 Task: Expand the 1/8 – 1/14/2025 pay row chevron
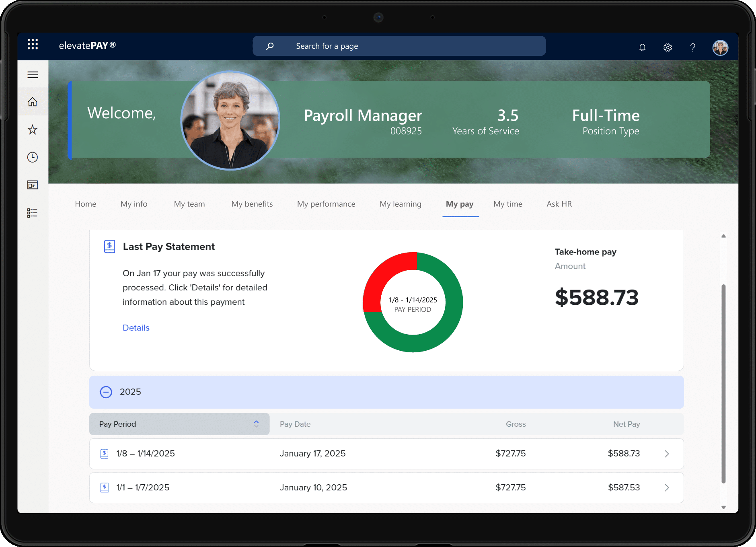click(667, 454)
